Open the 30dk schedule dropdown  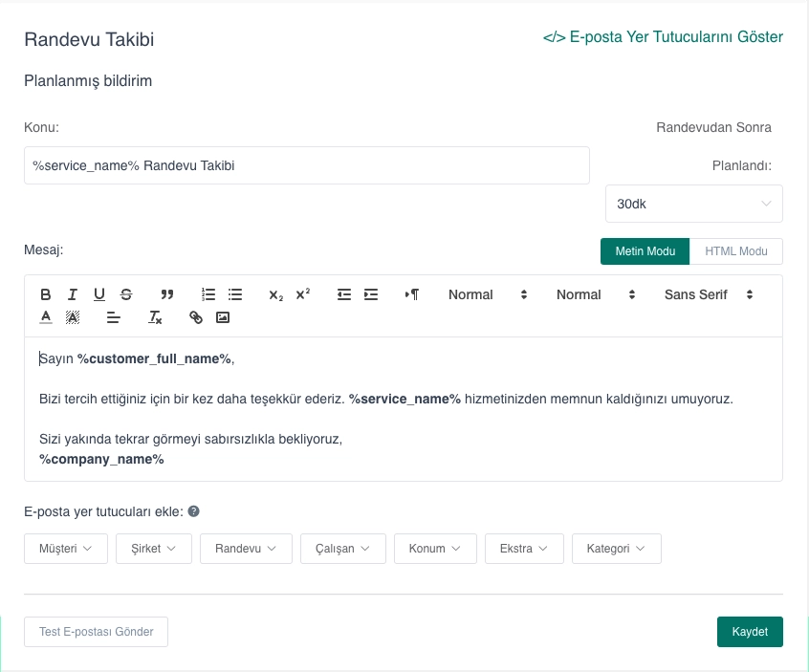point(693,204)
